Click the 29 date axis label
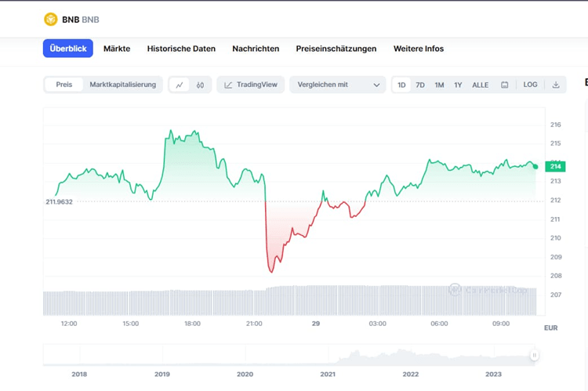The height and width of the screenshot is (391, 588). 316,324
